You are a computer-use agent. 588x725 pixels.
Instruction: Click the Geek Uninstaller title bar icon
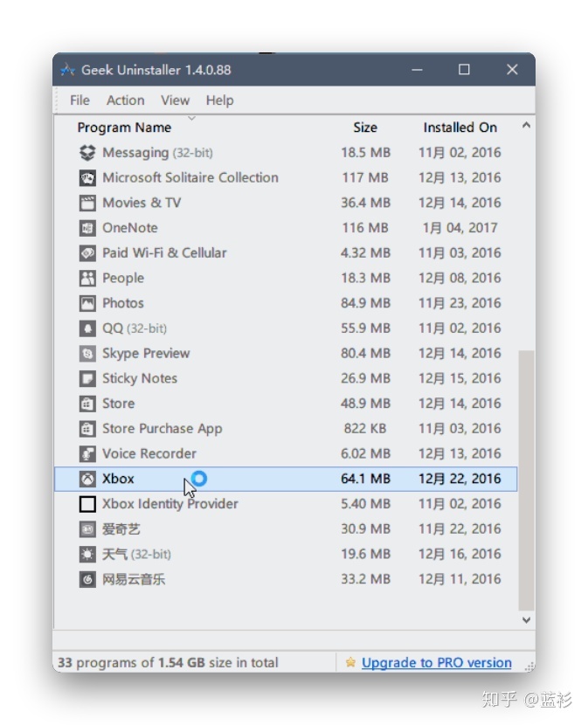tap(68, 70)
